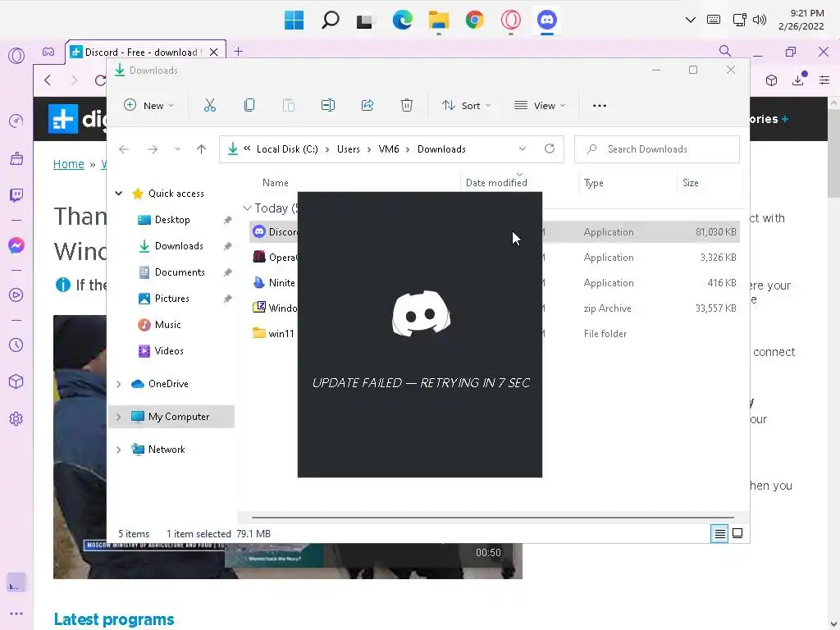Expand the address bar history dropdown

tap(523, 149)
